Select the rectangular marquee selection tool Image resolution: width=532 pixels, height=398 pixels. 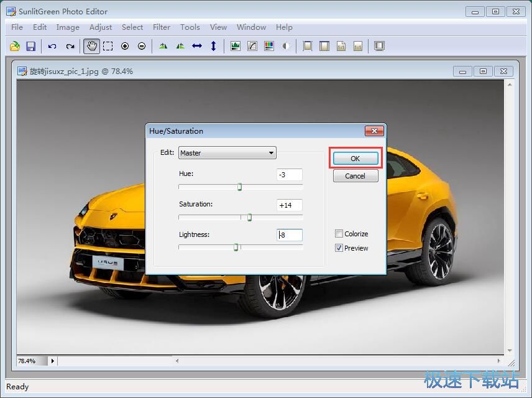108,46
